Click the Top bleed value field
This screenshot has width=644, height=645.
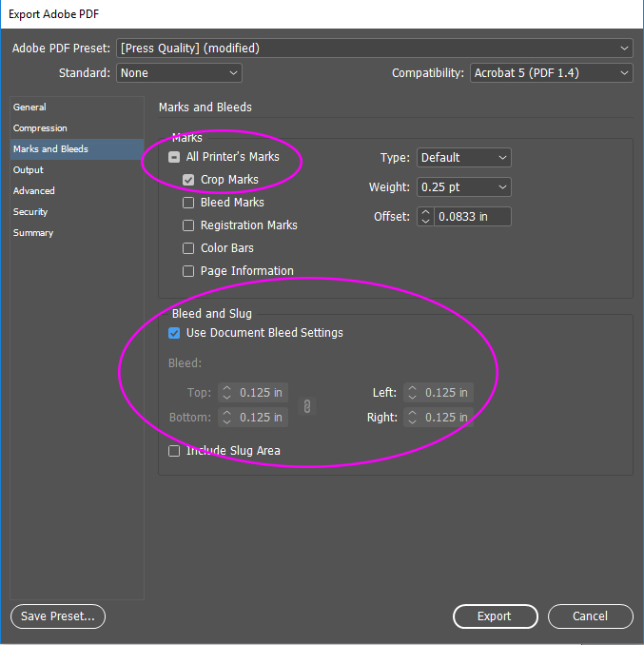[x=262, y=393]
